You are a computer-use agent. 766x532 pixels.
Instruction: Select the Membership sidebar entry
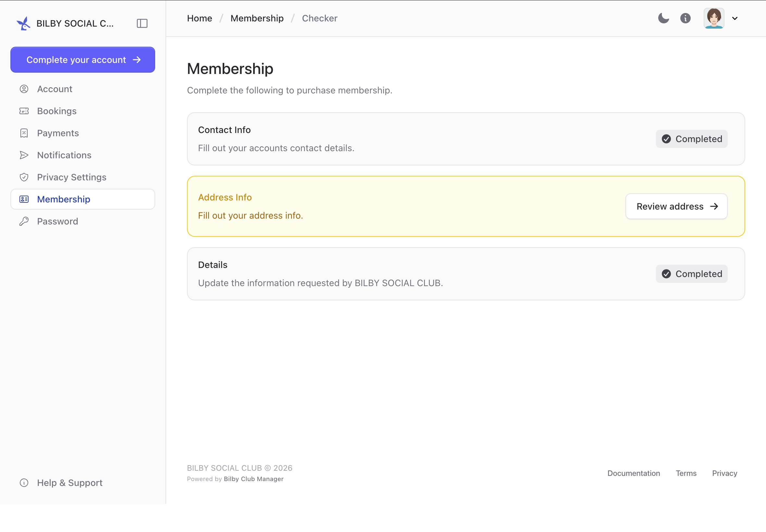pos(83,199)
